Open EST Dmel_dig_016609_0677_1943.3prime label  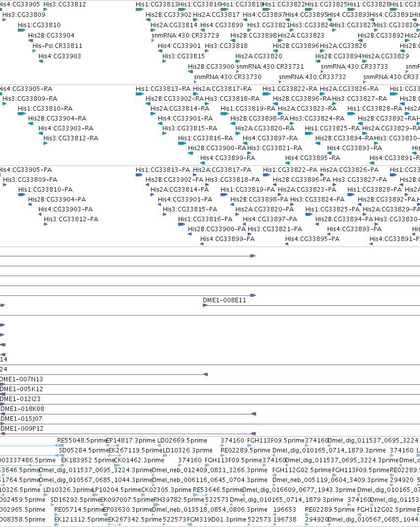point(299,489)
